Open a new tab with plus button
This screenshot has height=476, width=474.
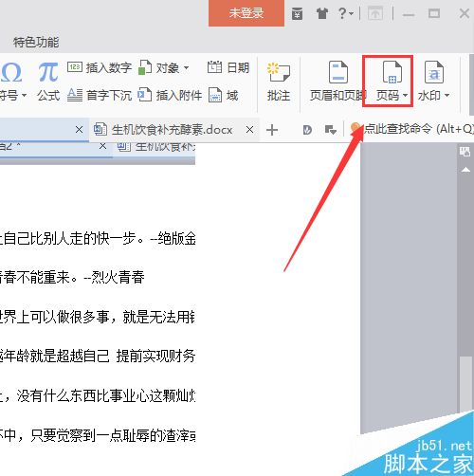272,130
